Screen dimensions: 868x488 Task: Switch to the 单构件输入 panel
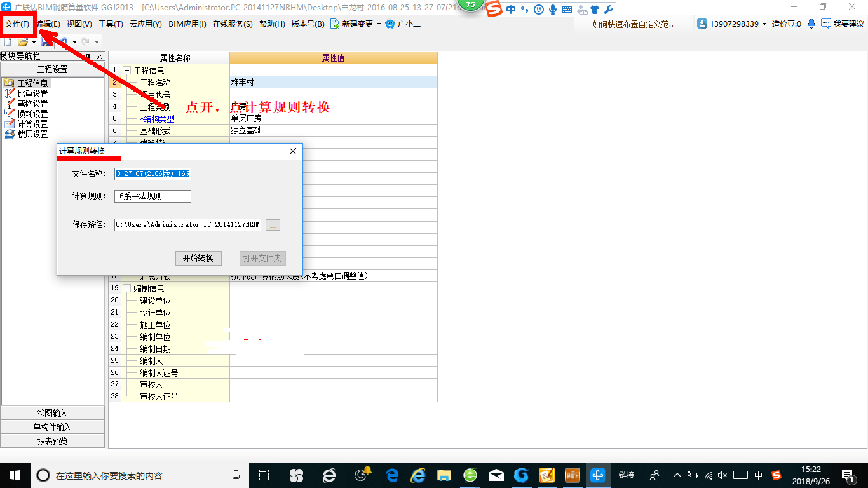pos(52,427)
